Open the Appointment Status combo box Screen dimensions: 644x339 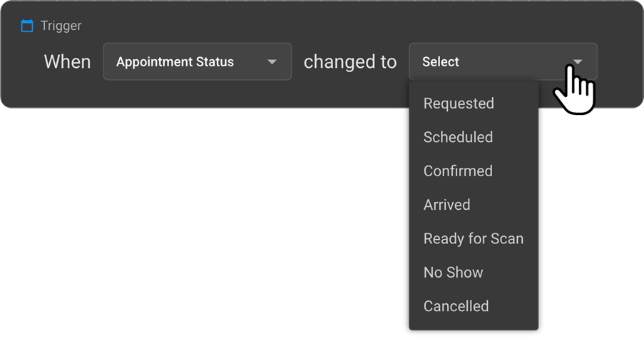(x=197, y=62)
